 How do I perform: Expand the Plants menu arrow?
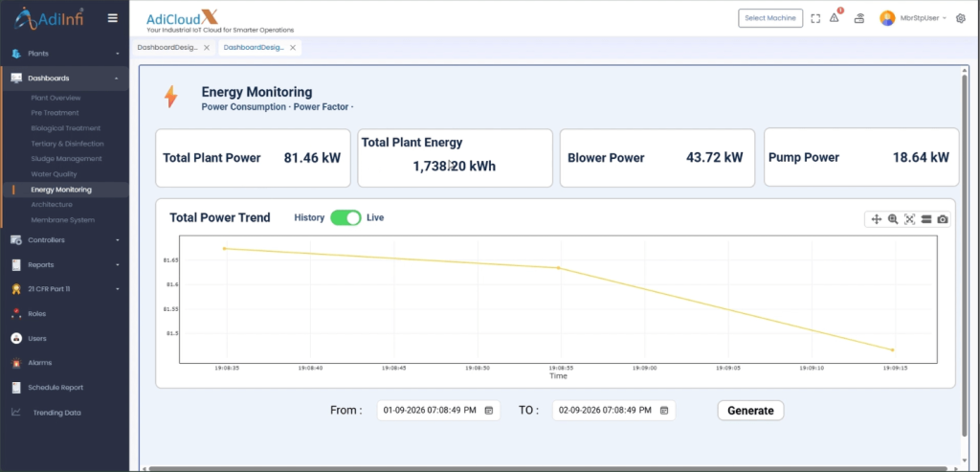117,54
